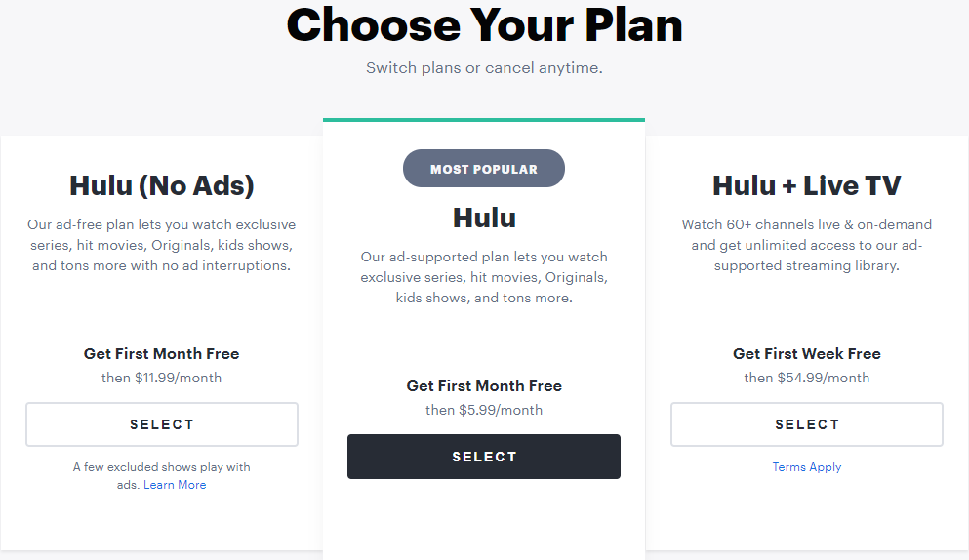Click the ad-free plan description text

[162, 245]
